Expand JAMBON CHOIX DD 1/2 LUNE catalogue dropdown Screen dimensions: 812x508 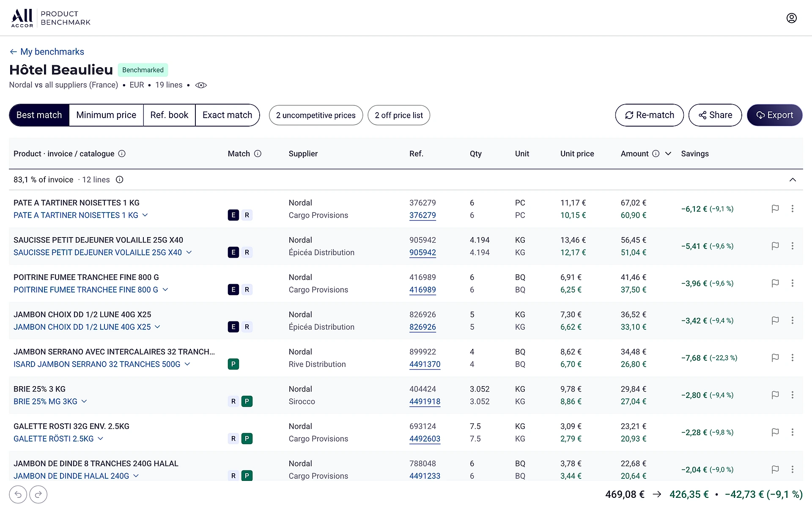coord(157,327)
